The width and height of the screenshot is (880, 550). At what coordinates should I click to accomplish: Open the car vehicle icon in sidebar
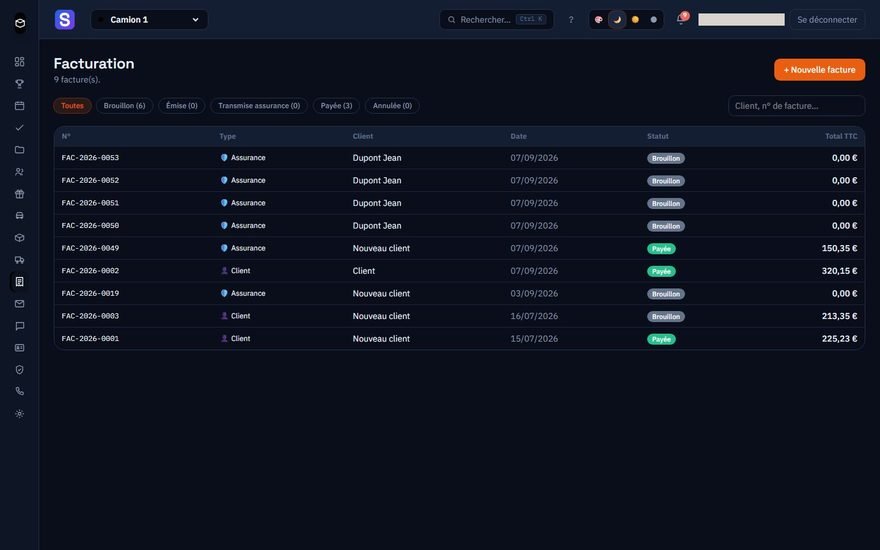tap(20, 216)
